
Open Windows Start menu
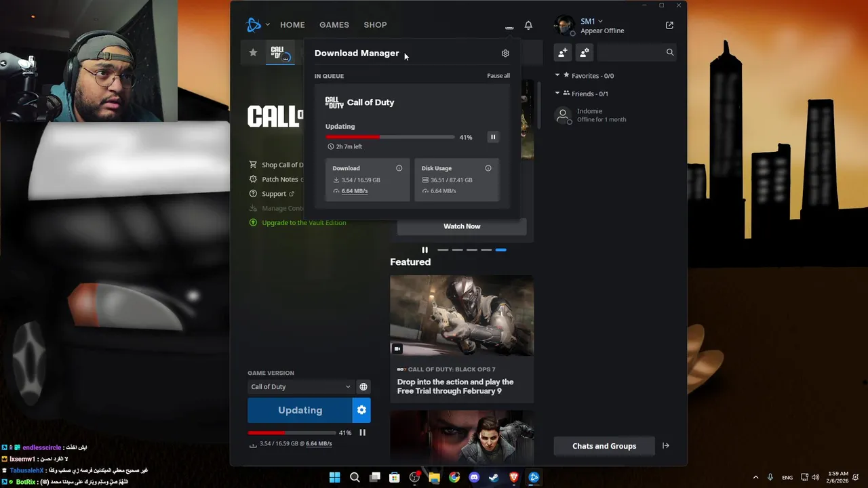tap(334, 477)
